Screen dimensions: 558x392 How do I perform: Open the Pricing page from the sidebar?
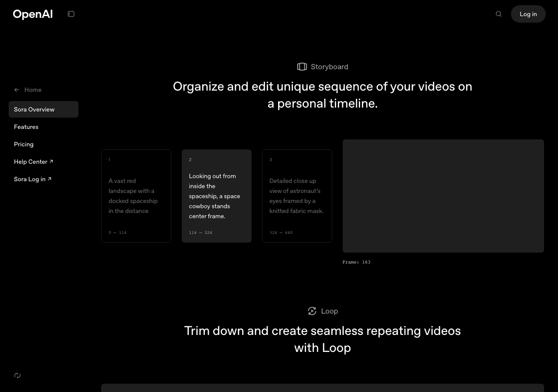24,144
